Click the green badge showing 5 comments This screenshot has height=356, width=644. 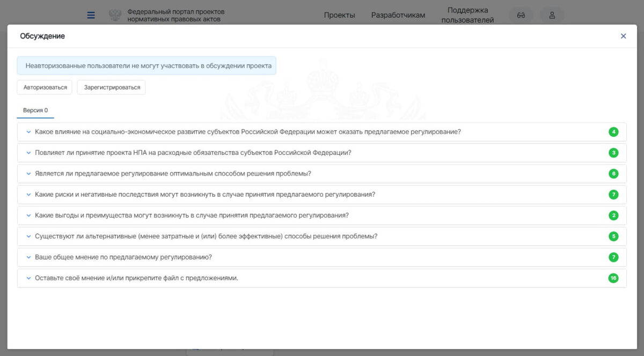pyautogui.click(x=613, y=236)
